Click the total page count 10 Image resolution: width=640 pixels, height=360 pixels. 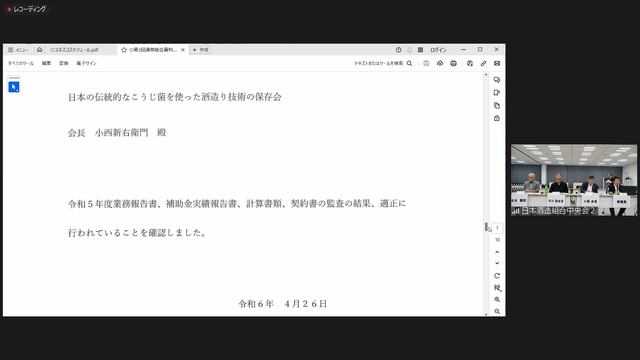coord(497,240)
